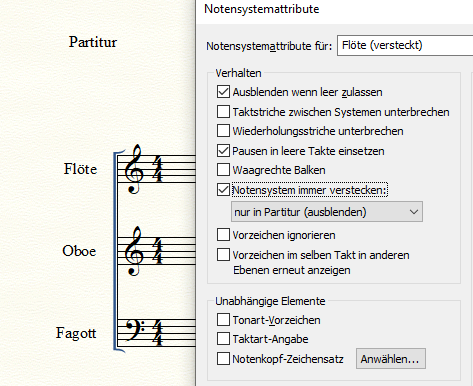473x386 pixels.
Task: Uncheck Ausblenden wenn leer zulassen
Action: click(x=223, y=92)
